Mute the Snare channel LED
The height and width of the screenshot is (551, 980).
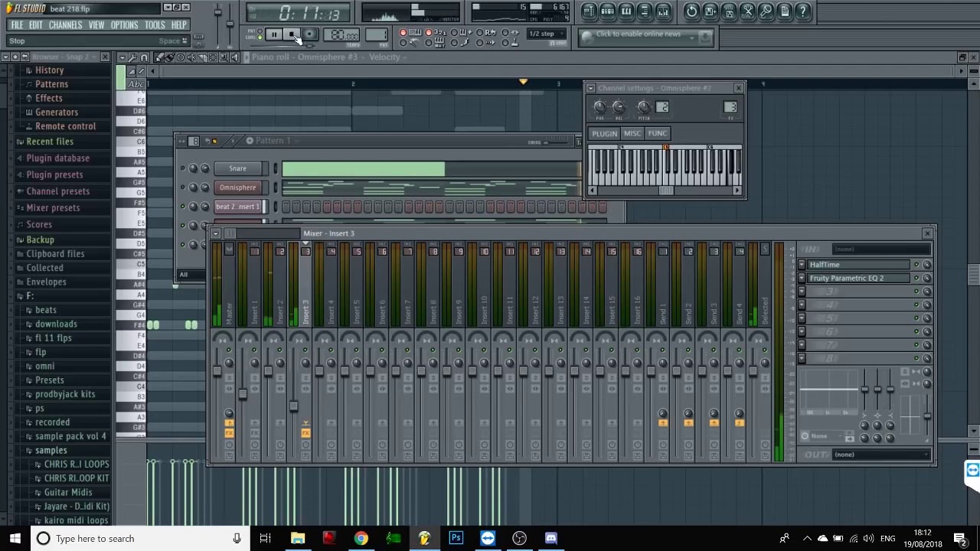click(182, 168)
